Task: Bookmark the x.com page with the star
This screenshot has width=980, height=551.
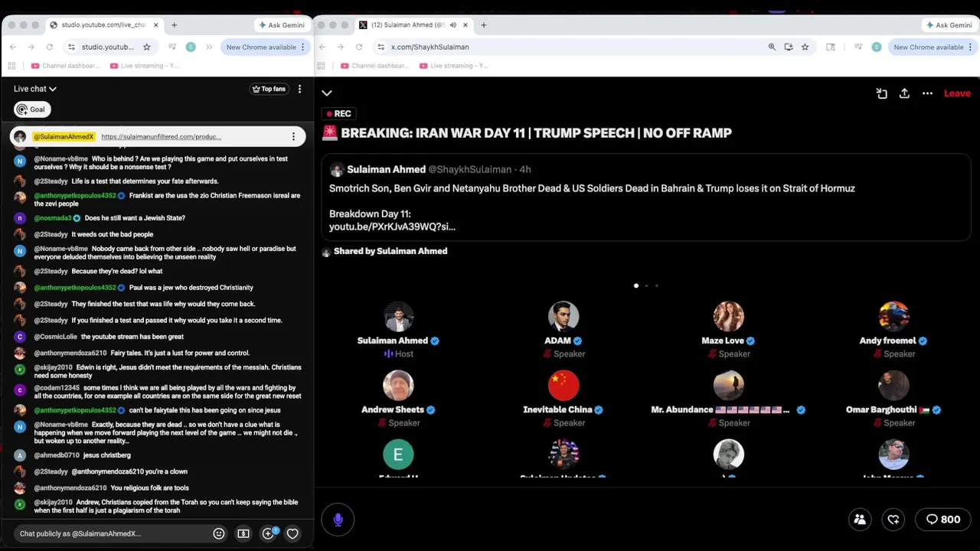Action: pyautogui.click(x=805, y=47)
